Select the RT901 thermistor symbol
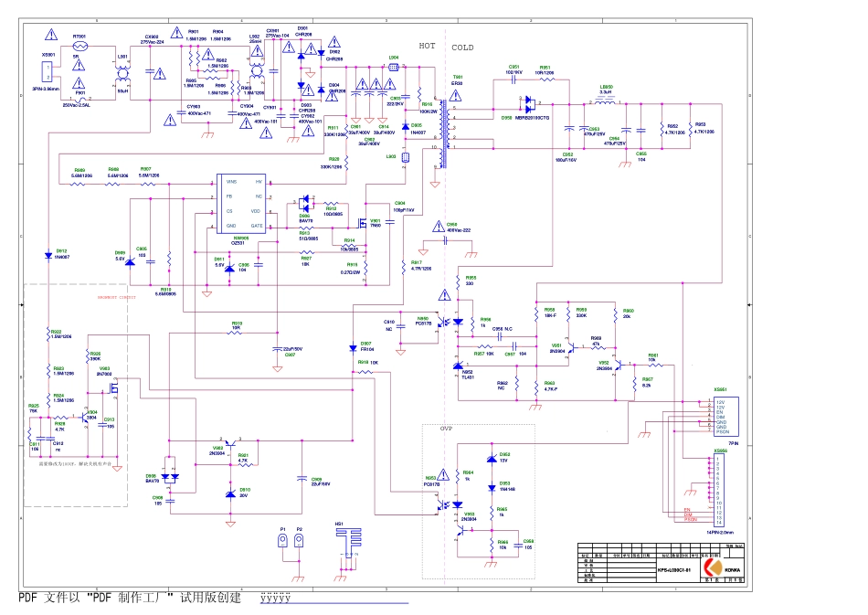The height and width of the screenshot is (615, 868). [79, 45]
